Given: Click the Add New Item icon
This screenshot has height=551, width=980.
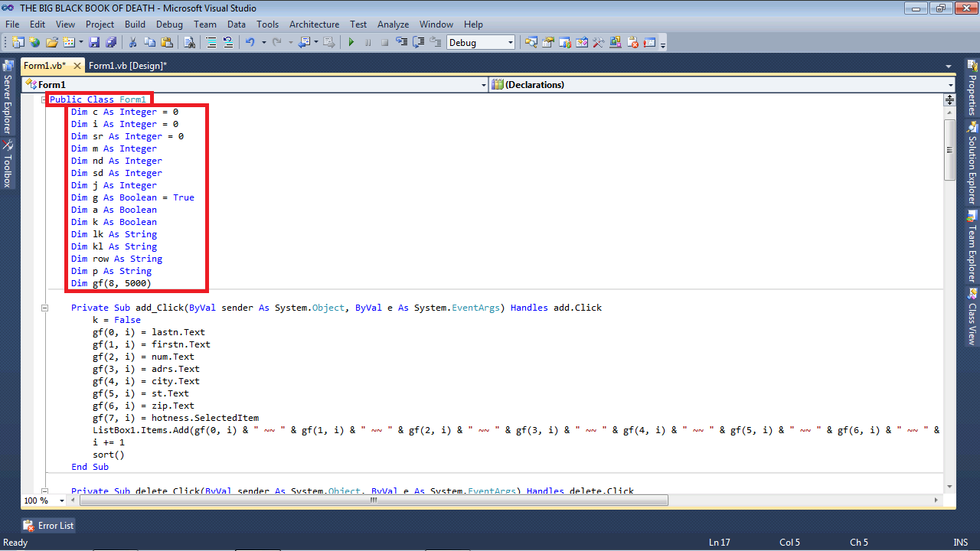Looking at the screenshot, I should [x=69, y=43].
